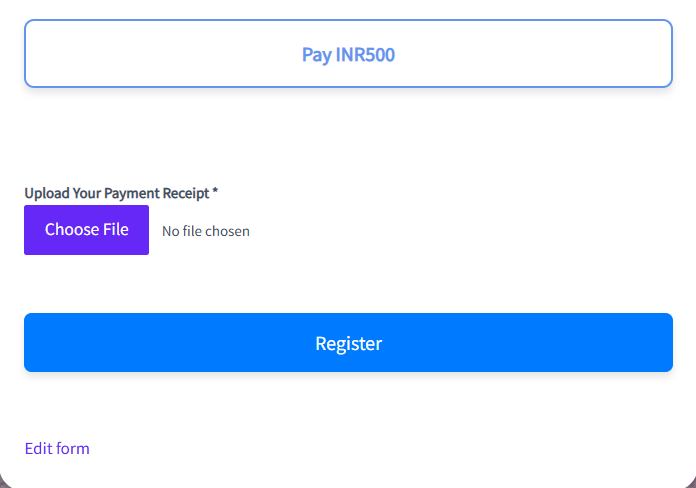Browse for a receipt with Choose File
The height and width of the screenshot is (488, 696).
click(x=86, y=230)
